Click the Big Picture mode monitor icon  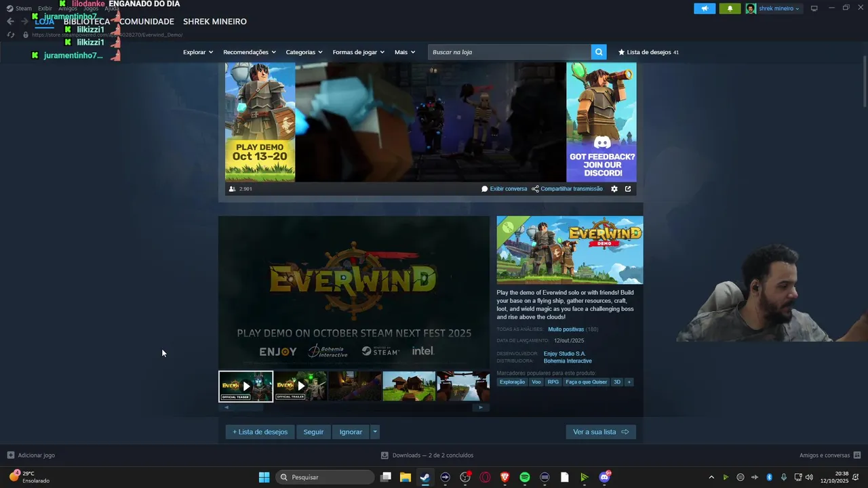(814, 9)
